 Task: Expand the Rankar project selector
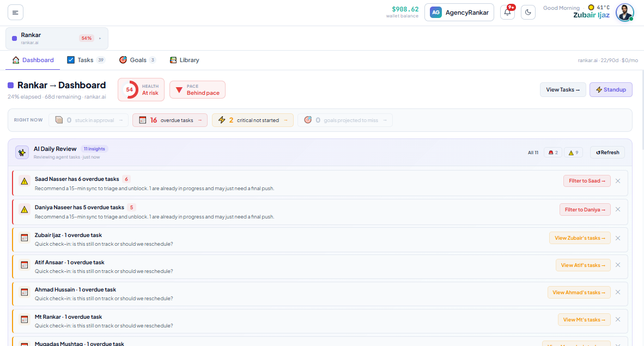click(x=57, y=38)
